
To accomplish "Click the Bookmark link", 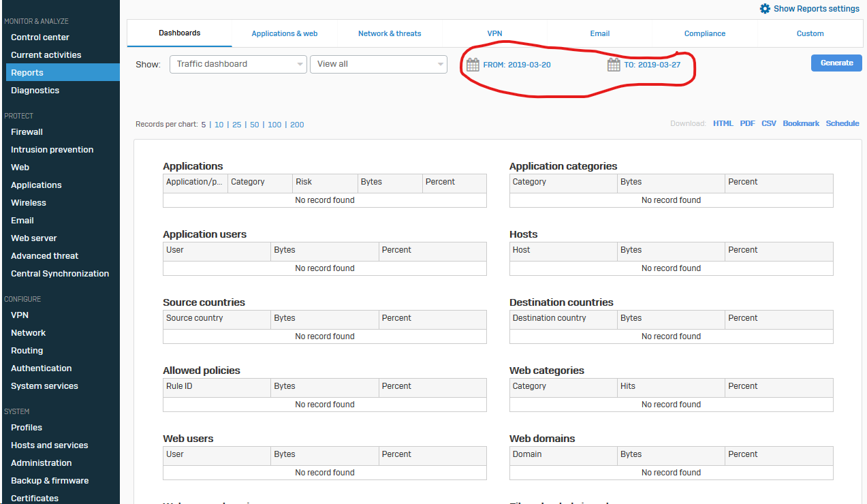I will point(801,123).
